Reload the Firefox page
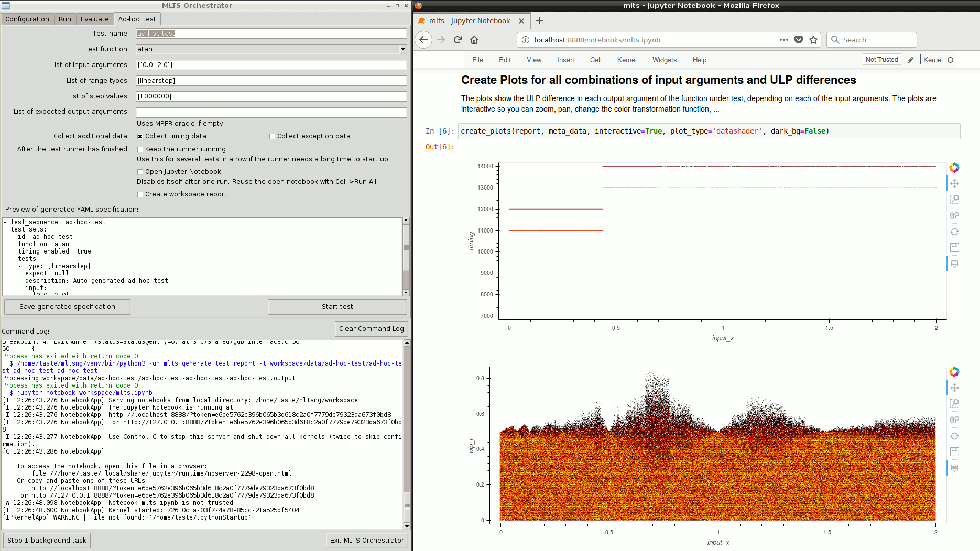This screenshot has width=980, height=551. 458,40
